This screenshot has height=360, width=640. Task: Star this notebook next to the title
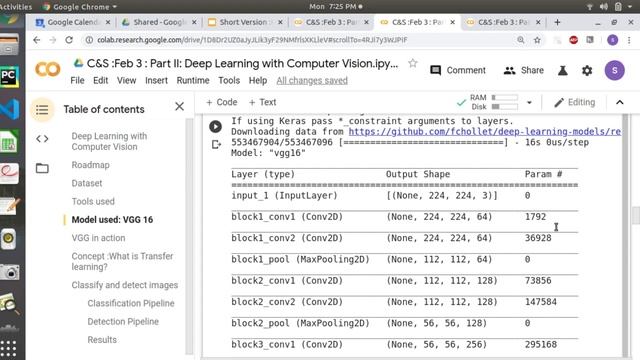[x=413, y=63]
